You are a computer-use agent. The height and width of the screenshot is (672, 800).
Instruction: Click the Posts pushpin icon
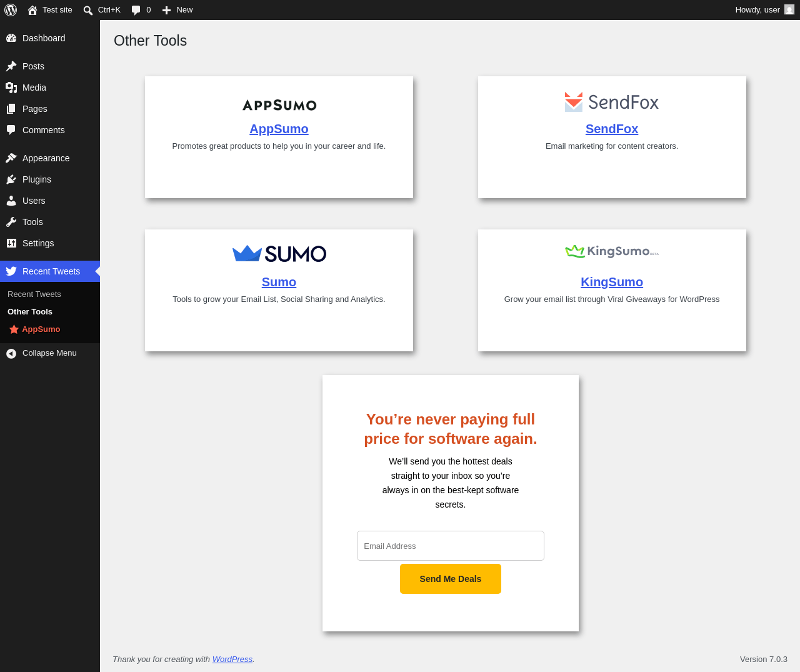tap(11, 66)
